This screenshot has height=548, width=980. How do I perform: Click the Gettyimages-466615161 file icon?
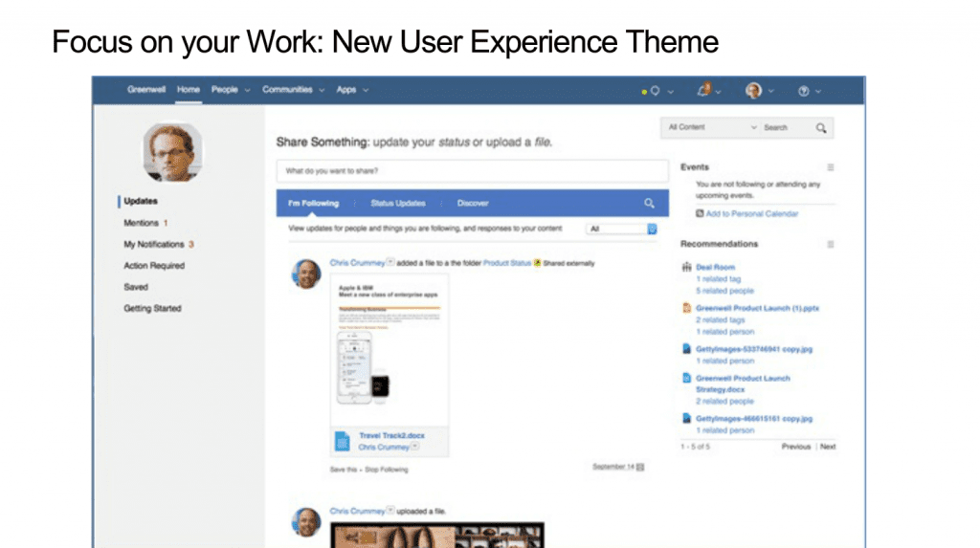click(687, 418)
